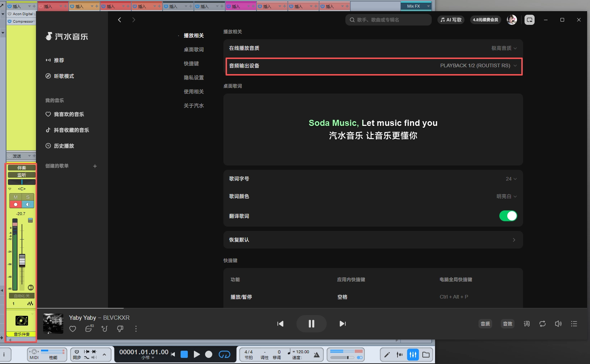Mute the 伴奏 channel with M button

[x=15, y=197]
